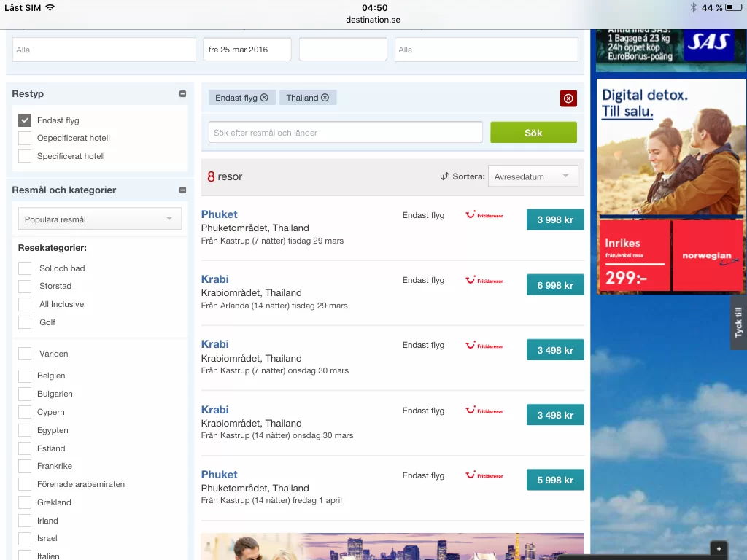747x560 pixels.
Task: Select the Grekland country checkbox
Action: coord(25,502)
